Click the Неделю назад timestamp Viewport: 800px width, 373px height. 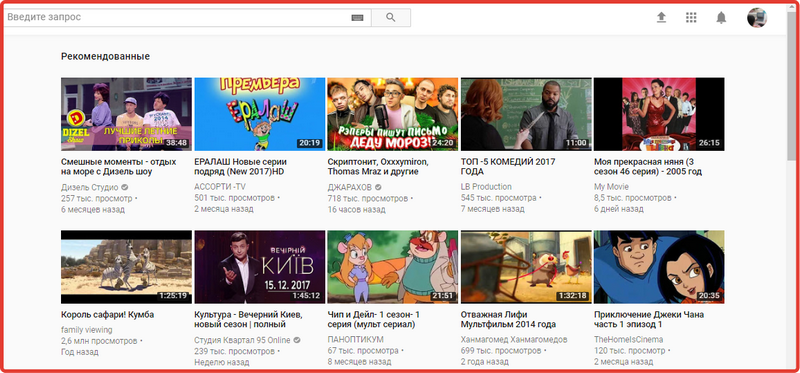click(x=222, y=363)
